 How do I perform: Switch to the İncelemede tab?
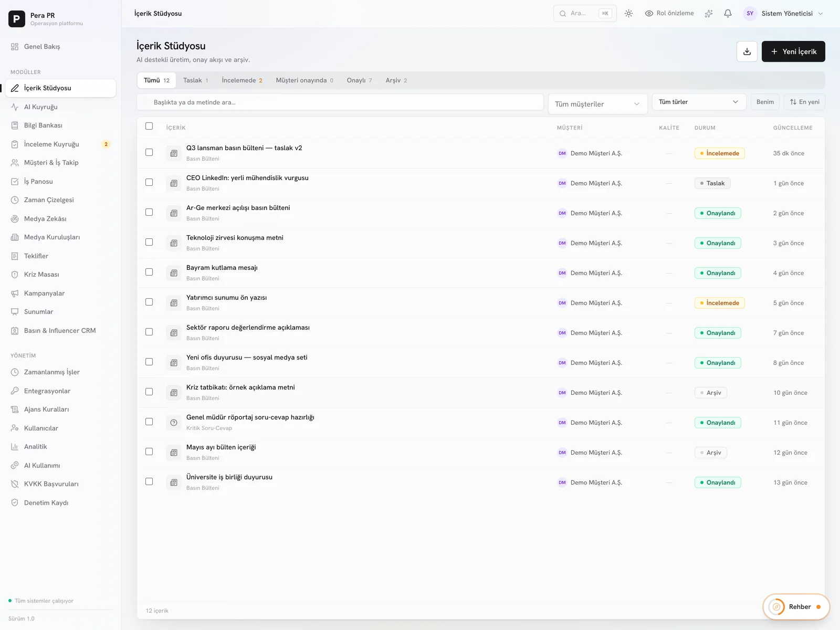tap(241, 80)
